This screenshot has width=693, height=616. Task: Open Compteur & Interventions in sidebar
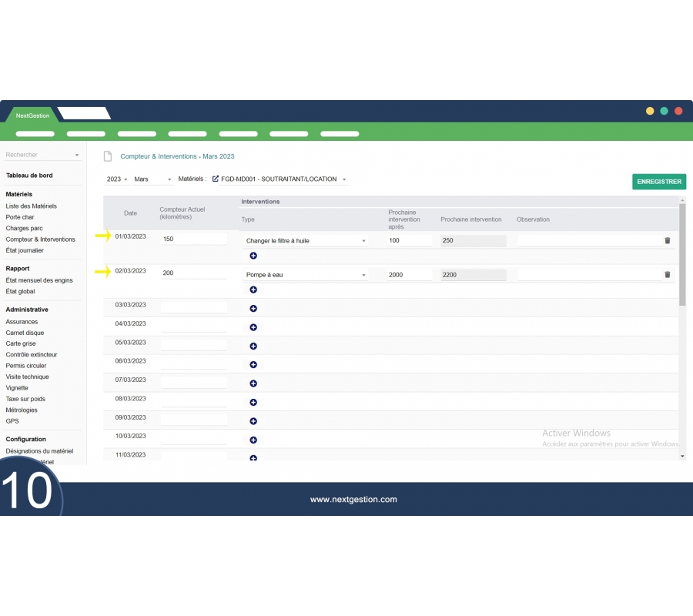point(40,239)
